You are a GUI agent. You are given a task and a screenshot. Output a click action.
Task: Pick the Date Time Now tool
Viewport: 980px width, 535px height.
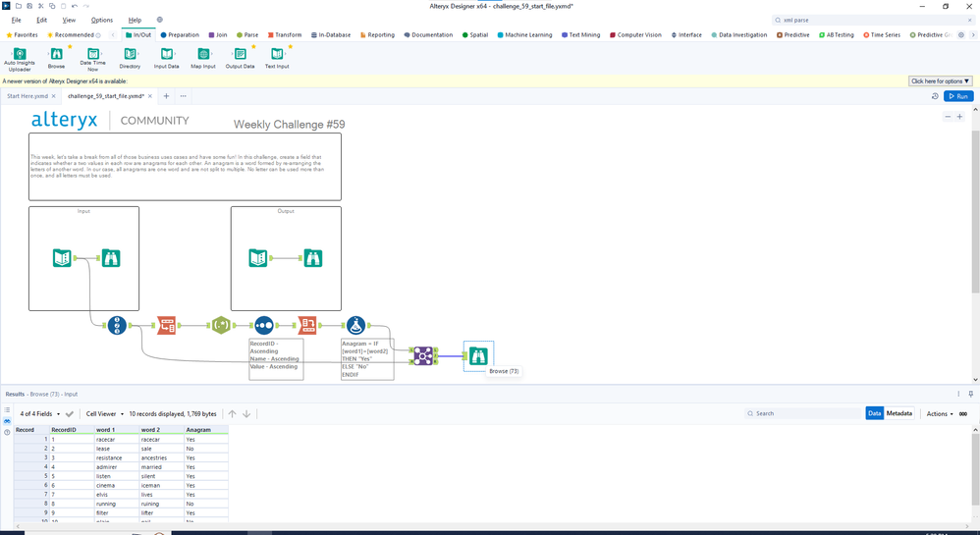pos(92,58)
